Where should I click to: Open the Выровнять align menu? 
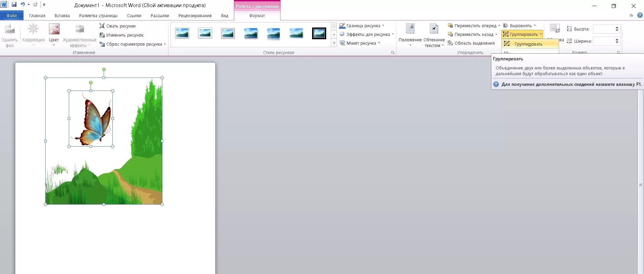coord(519,25)
